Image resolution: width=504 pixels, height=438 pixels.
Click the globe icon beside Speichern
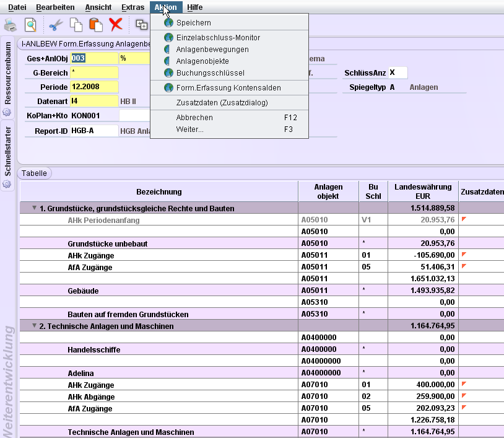click(x=168, y=22)
